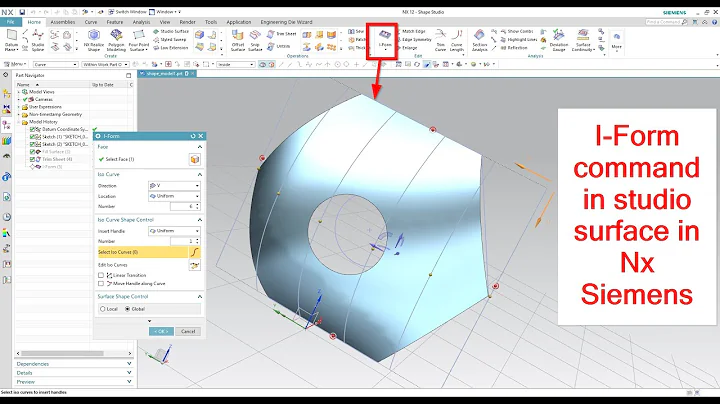Open the Deviation Gauge tool
The image size is (720, 404).
[x=558, y=40]
